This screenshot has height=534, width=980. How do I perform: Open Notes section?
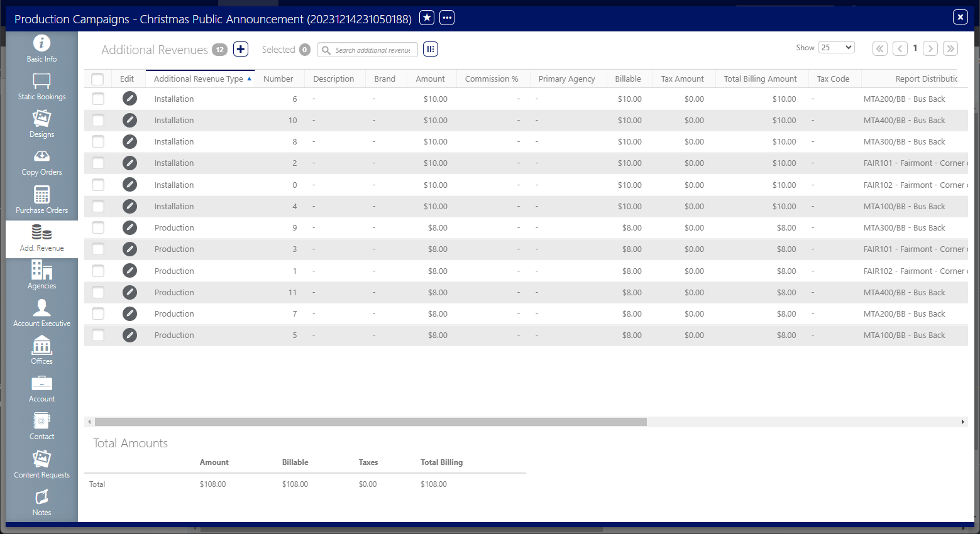pyautogui.click(x=41, y=503)
